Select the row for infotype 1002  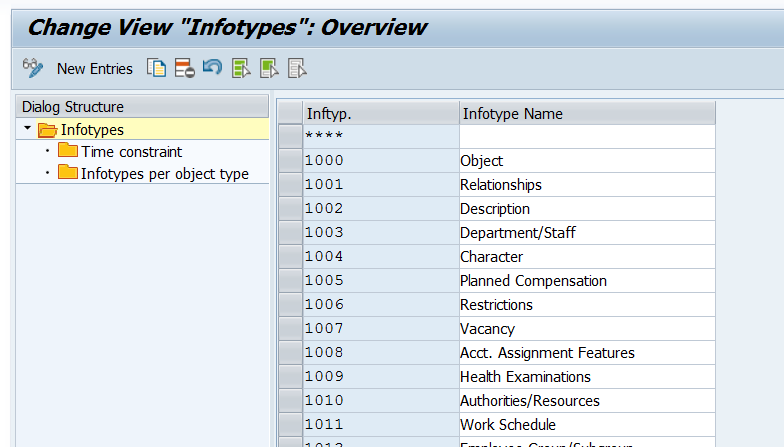[290, 208]
